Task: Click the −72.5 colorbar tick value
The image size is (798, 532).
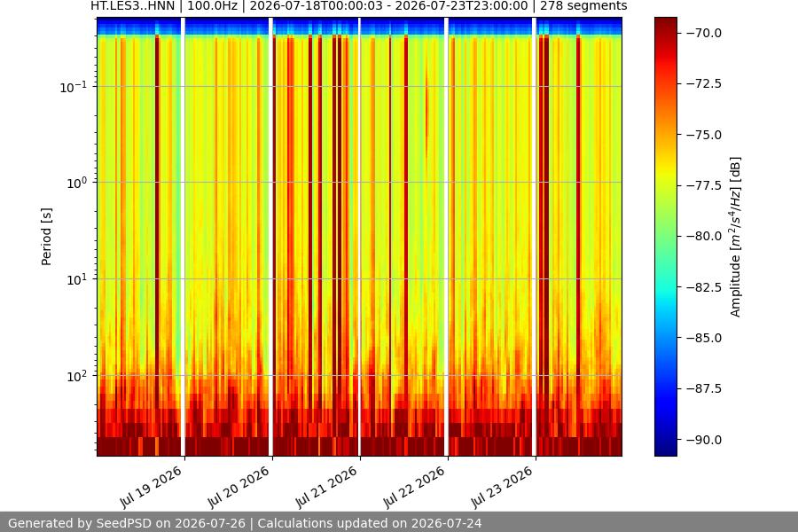Action: [704, 83]
